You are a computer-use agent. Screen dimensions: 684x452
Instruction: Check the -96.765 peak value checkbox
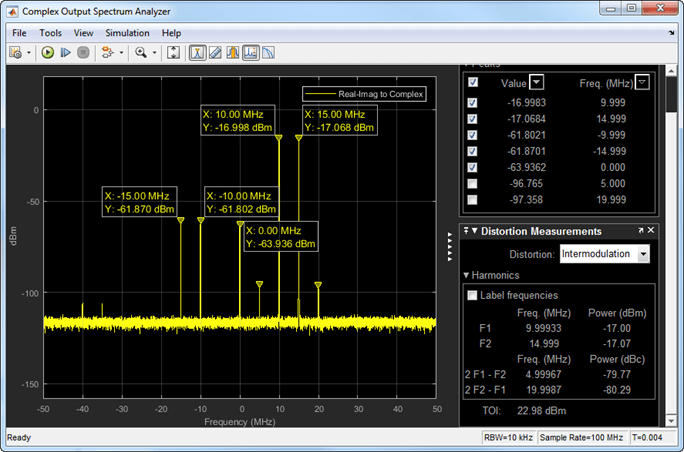473,184
